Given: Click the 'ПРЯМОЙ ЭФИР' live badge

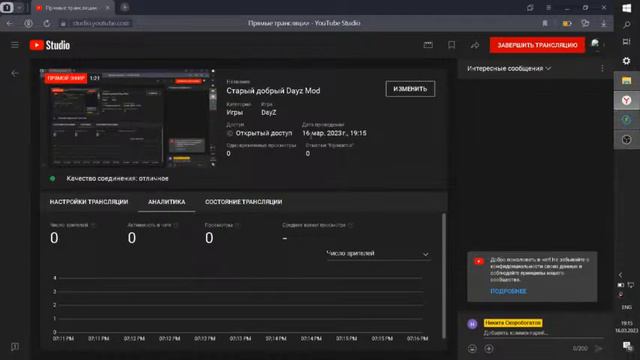Looking at the screenshot, I should [x=66, y=78].
